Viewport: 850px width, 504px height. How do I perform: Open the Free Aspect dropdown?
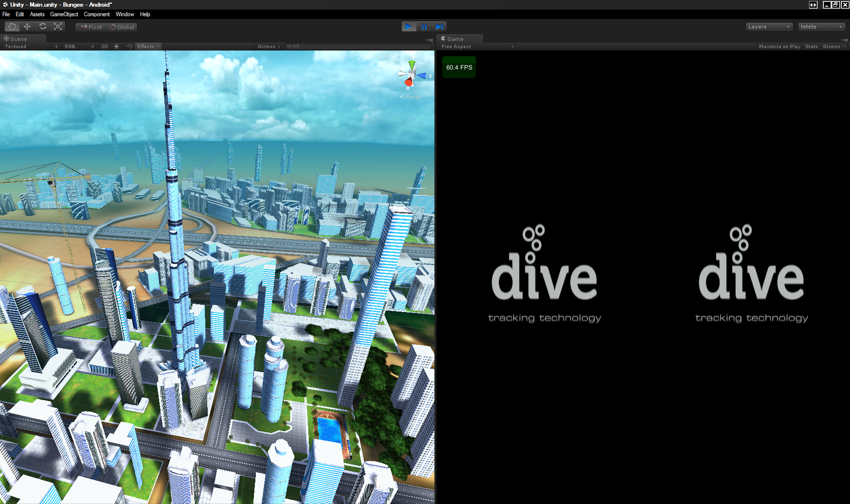tap(477, 46)
